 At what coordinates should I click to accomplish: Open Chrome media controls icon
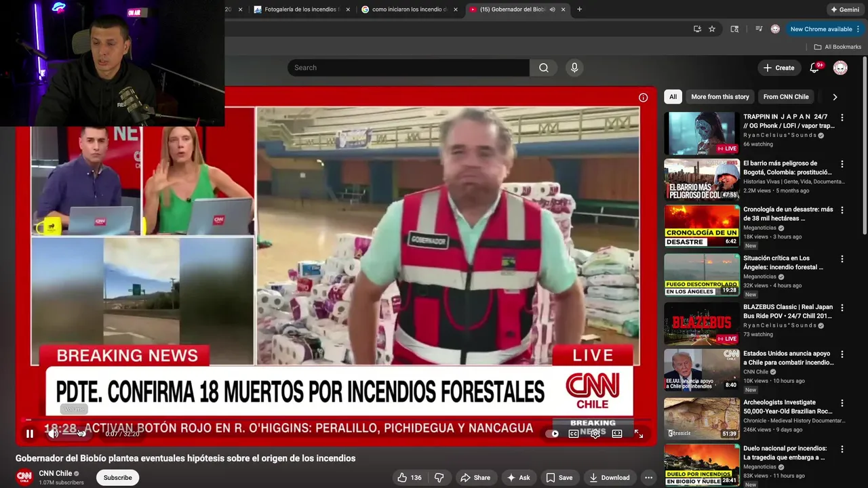click(759, 29)
